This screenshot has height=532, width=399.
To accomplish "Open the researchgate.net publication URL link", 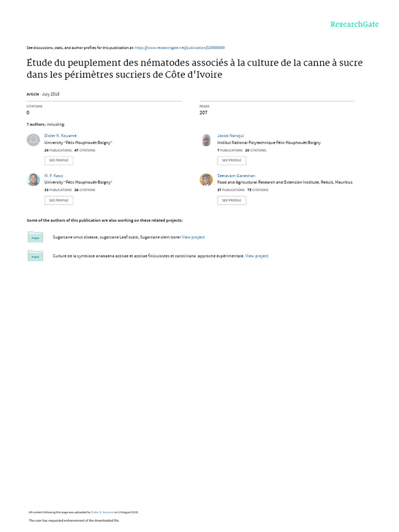I will 180,48.
